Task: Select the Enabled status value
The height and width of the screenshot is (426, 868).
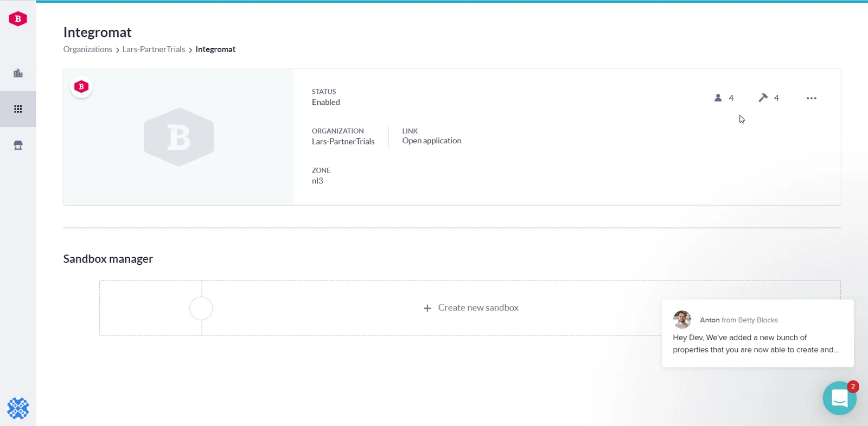Action: [x=326, y=102]
